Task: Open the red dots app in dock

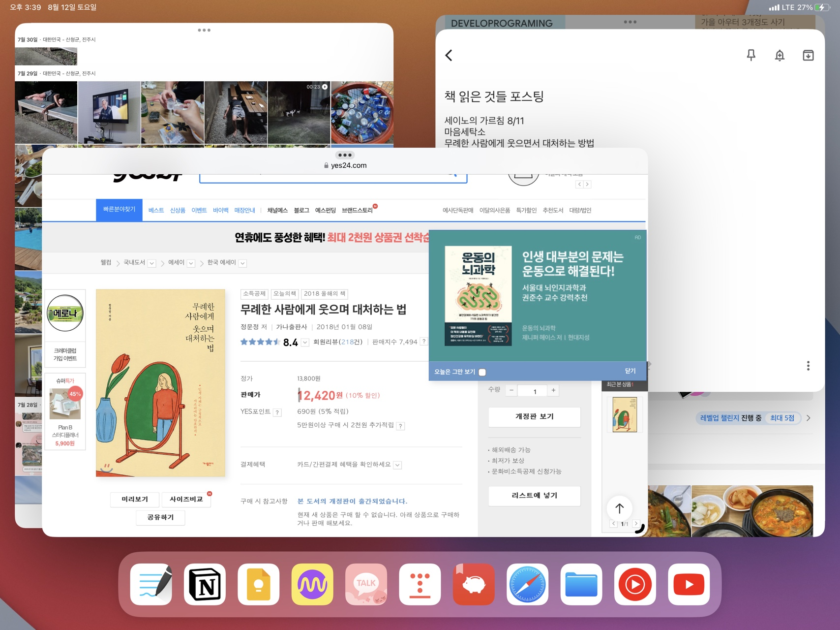Action: pyautogui.click(x=420, y=584)
